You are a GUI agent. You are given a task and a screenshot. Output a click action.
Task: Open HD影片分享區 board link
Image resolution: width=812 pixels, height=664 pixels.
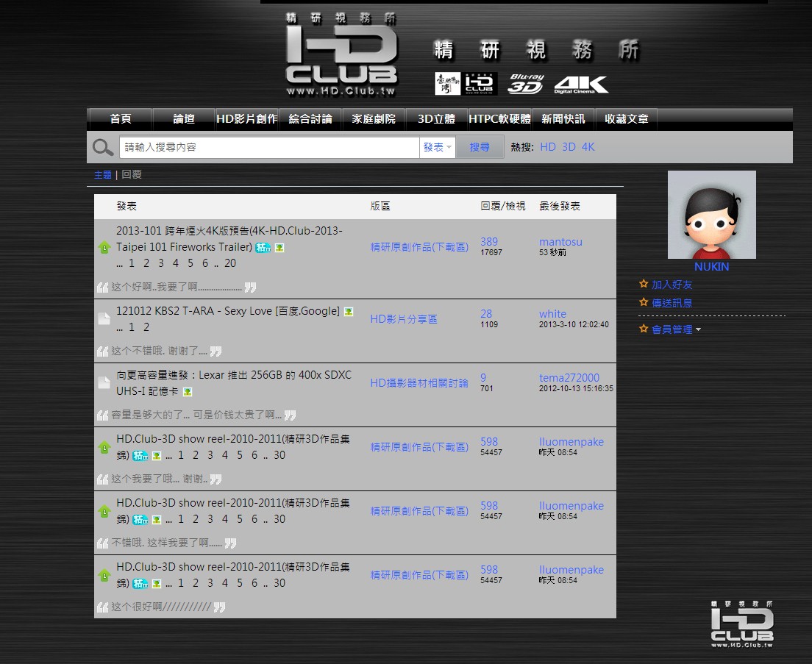(404, 319)
